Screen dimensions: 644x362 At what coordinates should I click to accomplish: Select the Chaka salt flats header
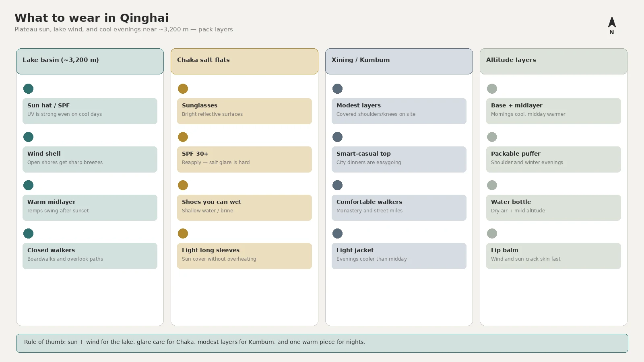pyautogui.click(x=244, y=61)
